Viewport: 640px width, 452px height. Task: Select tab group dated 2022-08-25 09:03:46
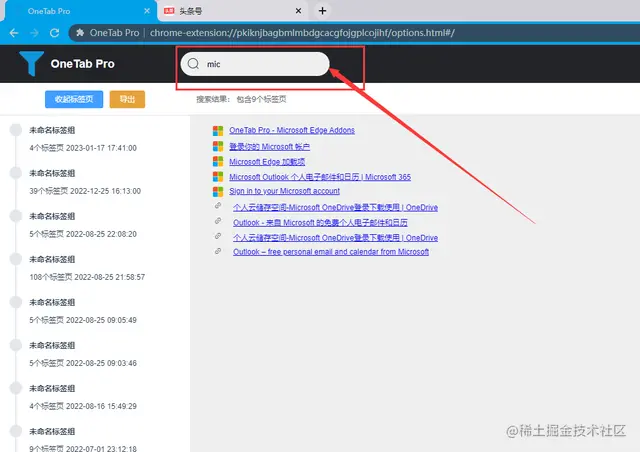[83, 354]
